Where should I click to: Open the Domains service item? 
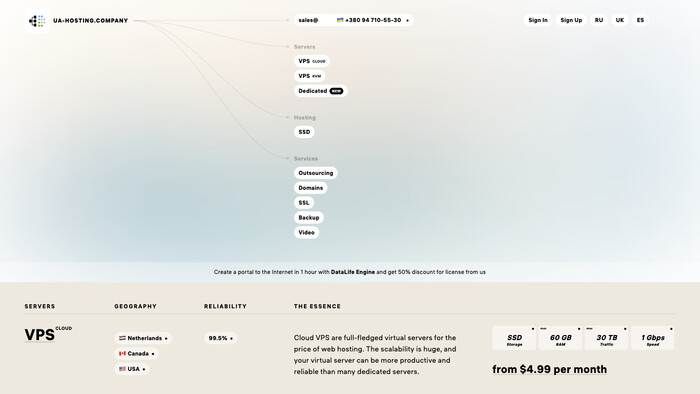[x=310, y=188]
